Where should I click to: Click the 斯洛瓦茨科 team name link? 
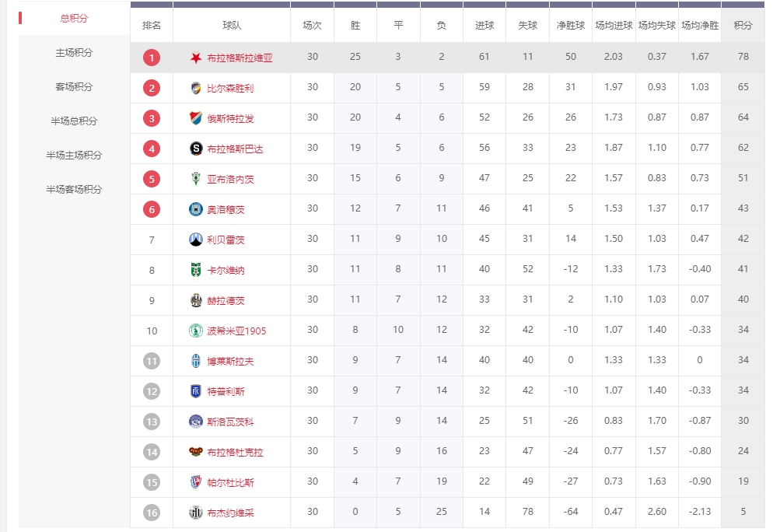tap(230, 422)
